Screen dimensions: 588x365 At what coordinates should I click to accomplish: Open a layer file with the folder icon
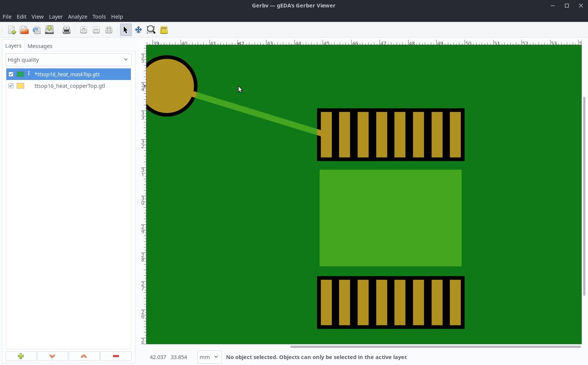click(x=24, y=30)
